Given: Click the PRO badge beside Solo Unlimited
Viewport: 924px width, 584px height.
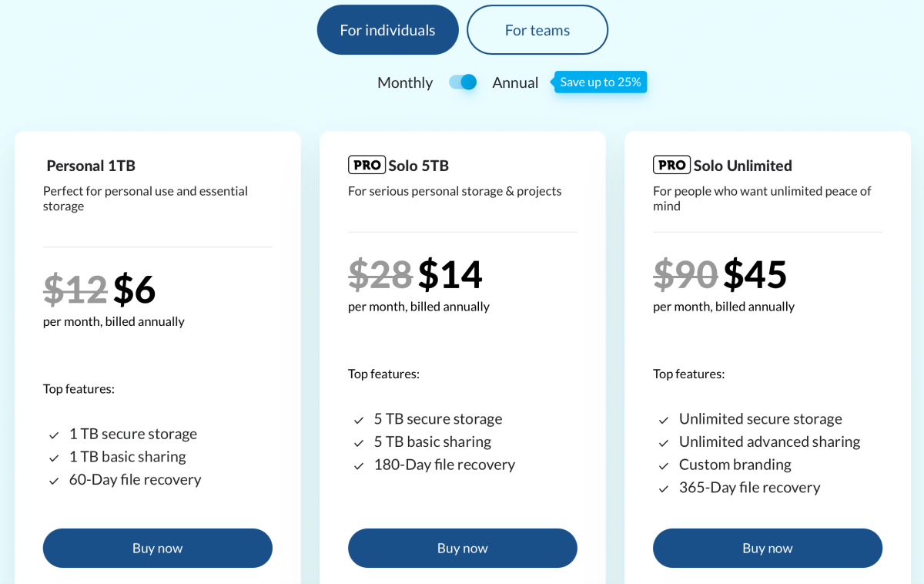Looking at the screenshot, I should click(671, 165).
